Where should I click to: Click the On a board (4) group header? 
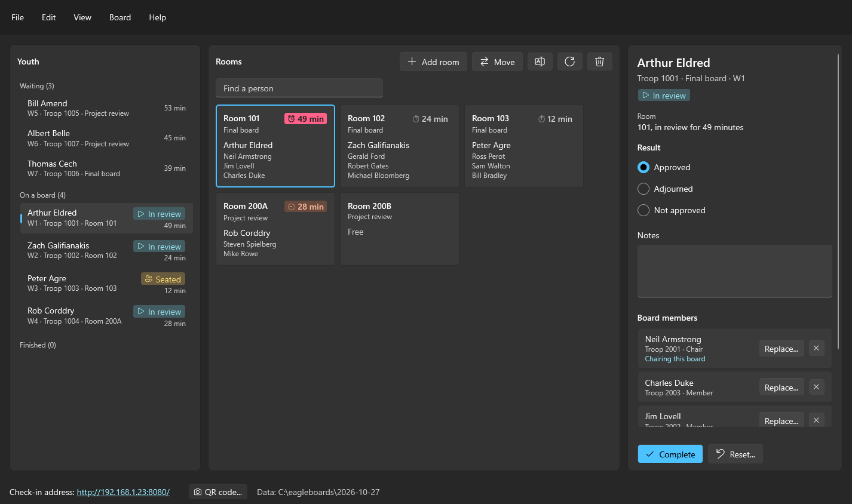(x=43, y=195)
